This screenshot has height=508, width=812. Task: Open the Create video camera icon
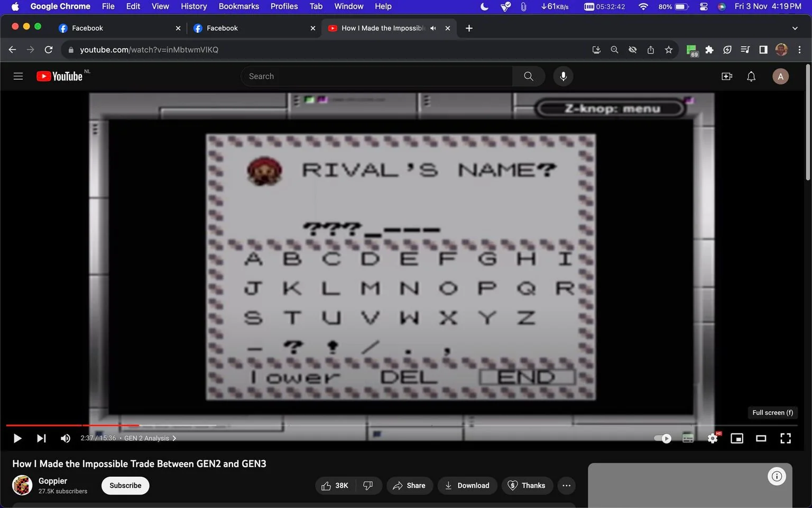pos(727,76)
